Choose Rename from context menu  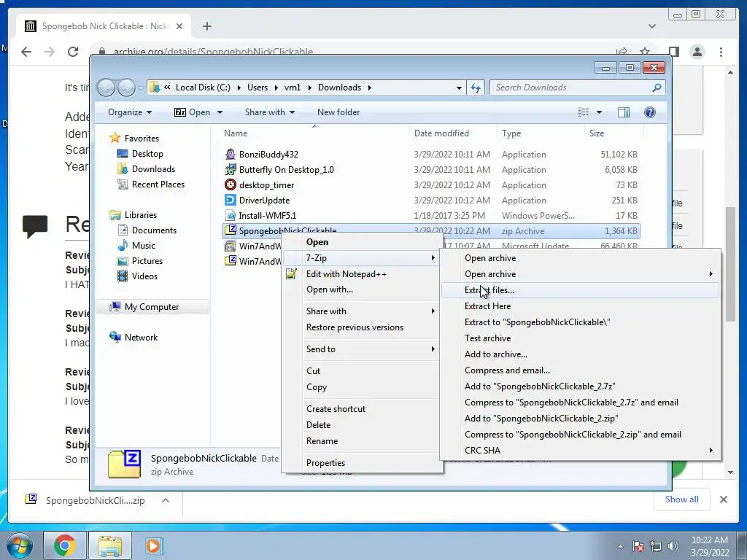point(362,441)
